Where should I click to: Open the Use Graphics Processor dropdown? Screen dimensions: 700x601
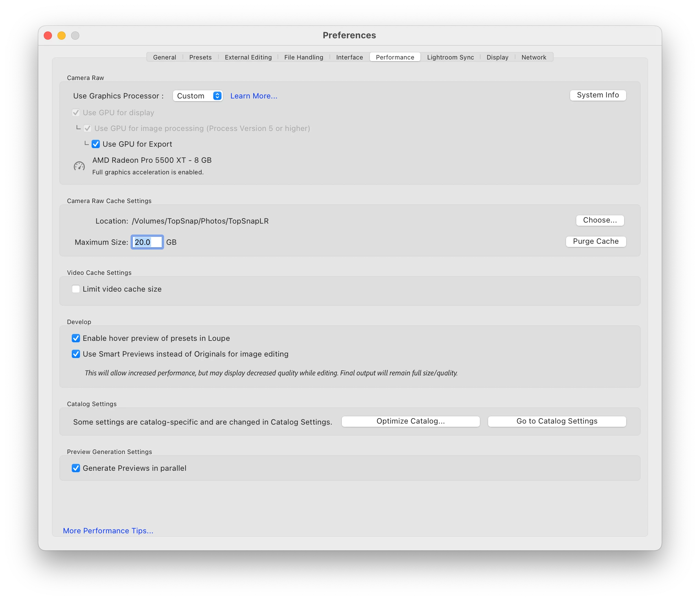pyautogui.click(x=198, y=96)
